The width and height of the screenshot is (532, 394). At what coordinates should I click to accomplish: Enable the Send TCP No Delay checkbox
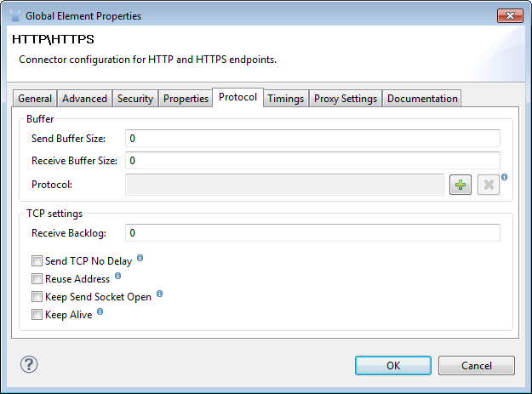click(37, 261)
